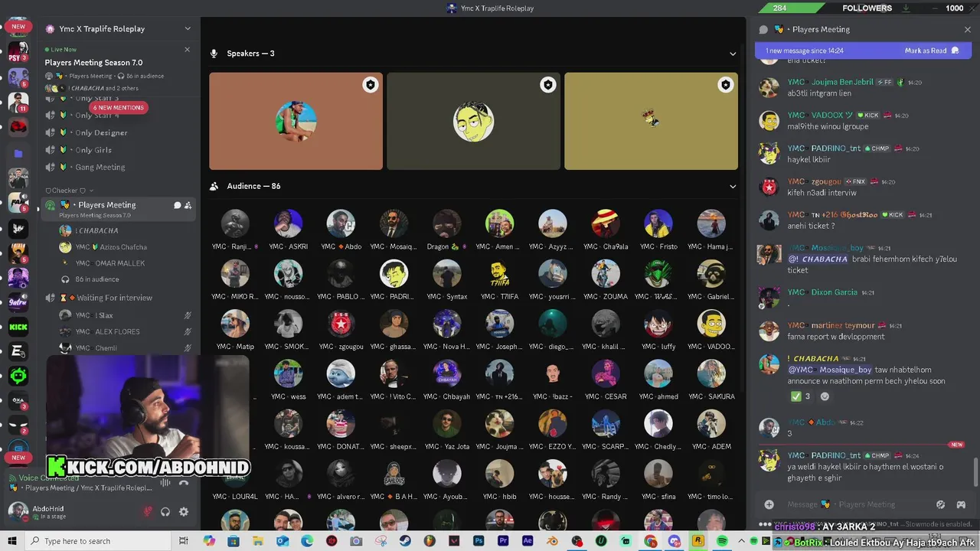The width and height of the screenshot is (980, 551).
Task: Click moderator shield on first speaker tile
Action: (x=371, y=85)
